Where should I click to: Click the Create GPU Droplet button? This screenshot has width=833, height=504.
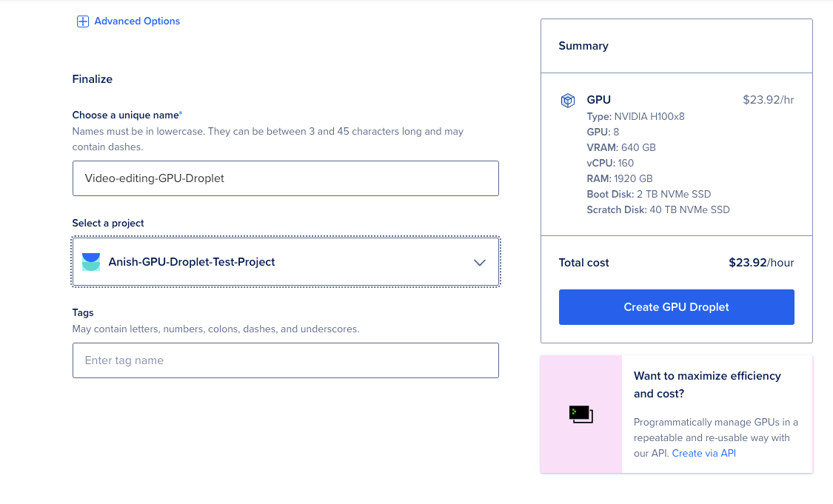coord(676,307)
